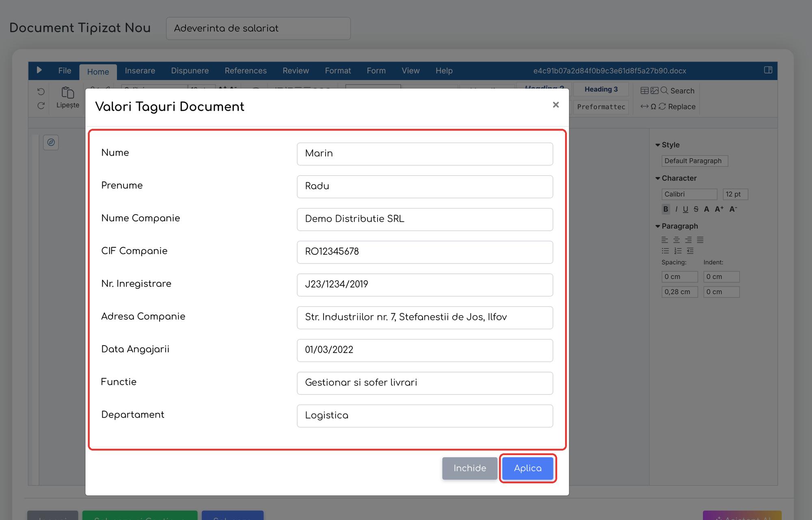Image resolution: width=812 pixels, height=520 pixels.
Task: Switch to the References tab
Action: (246, 71)
